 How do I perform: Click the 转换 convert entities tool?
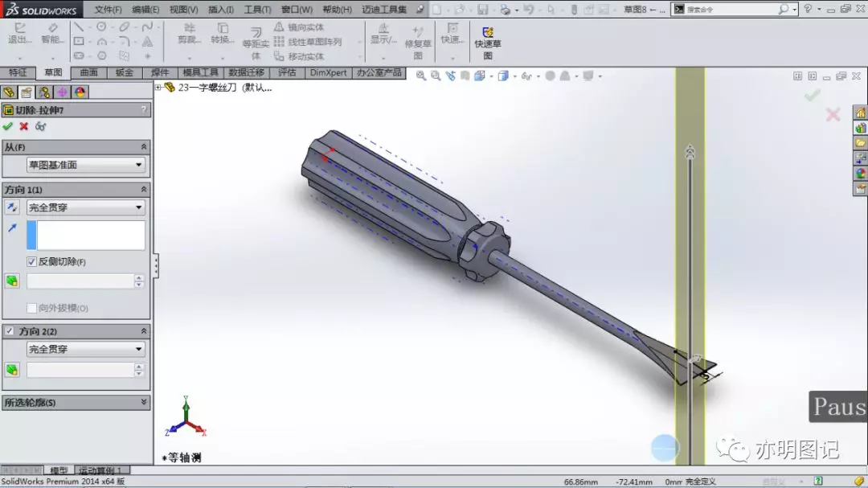coord(223,34)
